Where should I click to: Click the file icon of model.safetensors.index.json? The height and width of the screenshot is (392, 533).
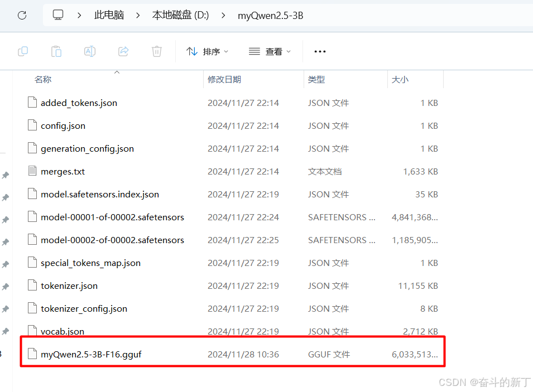point(32,193)
